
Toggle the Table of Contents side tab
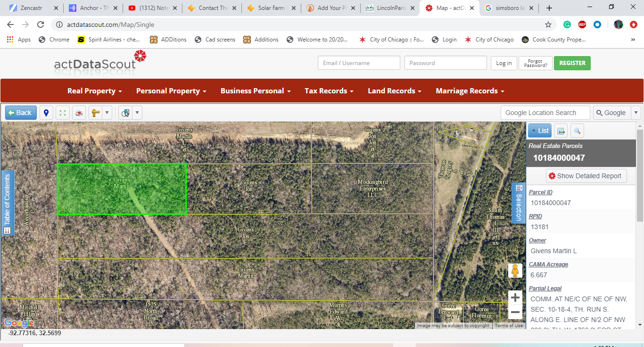tap(7, 203)
